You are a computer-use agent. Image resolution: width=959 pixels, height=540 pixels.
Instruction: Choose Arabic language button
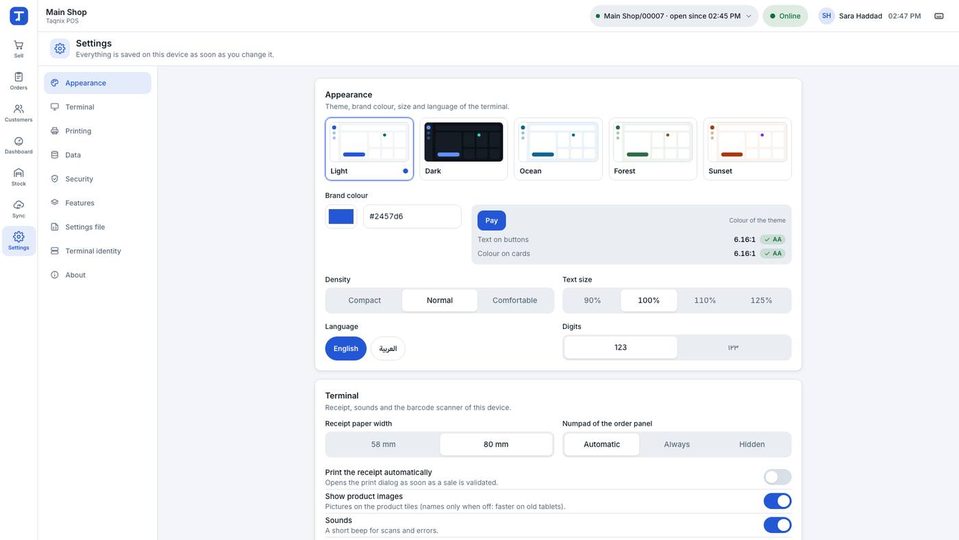point(388,349)
